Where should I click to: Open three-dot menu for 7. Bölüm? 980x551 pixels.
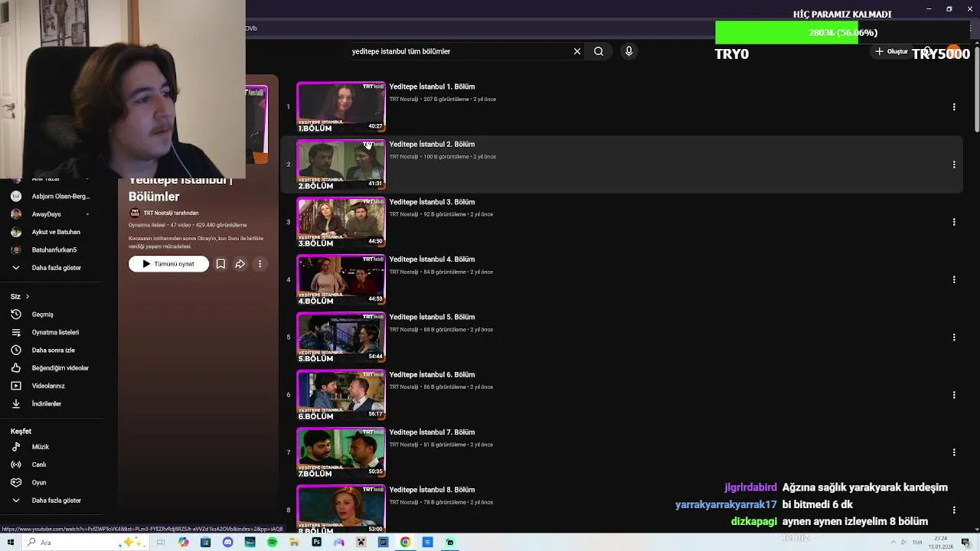(x=954, y=452)
